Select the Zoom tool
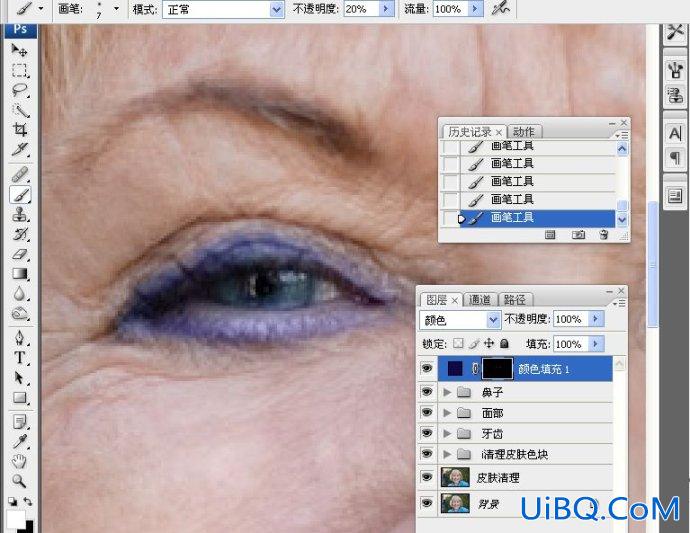The height and width of the screenshot is (533, 690). click(x=19, y=481)
